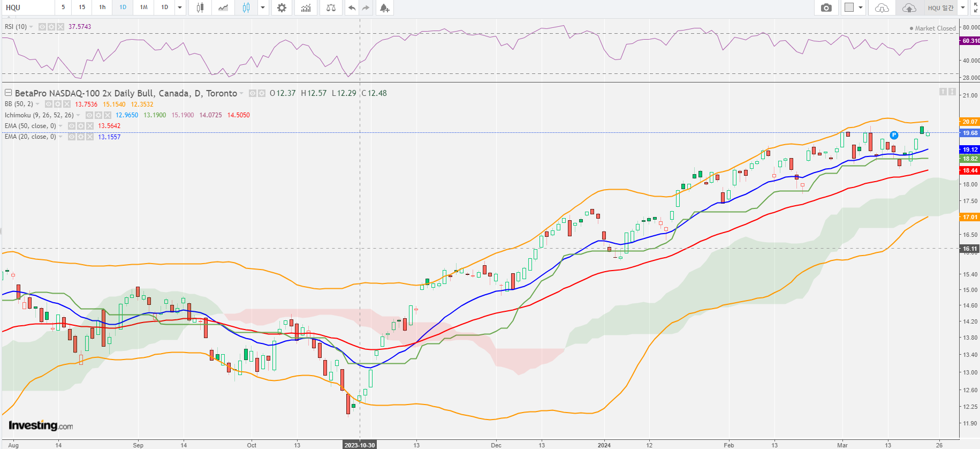Switch to the 1h timeframe
This screenshot has width=980, height=449.
point(102,8)
